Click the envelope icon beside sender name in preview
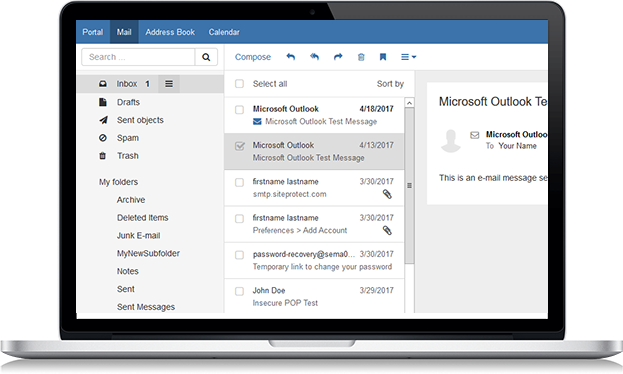 tap(475, 135)
